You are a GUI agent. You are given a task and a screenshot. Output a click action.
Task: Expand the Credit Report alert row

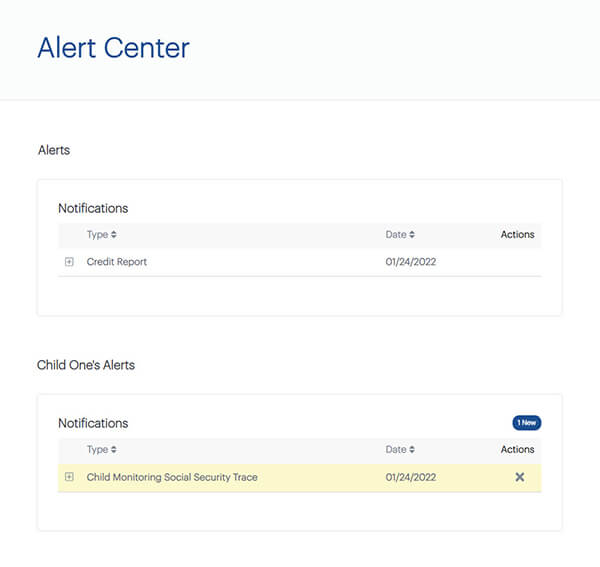[69, 262]
